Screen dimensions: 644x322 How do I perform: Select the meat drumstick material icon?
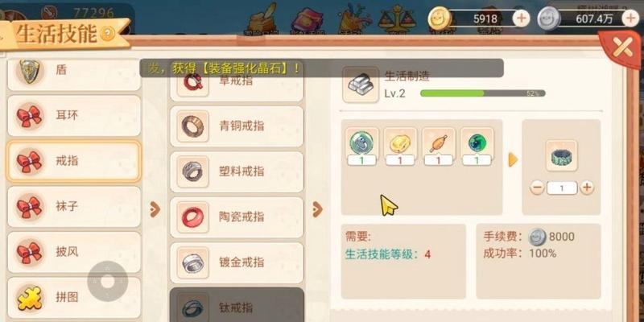(x=438, y=142)
